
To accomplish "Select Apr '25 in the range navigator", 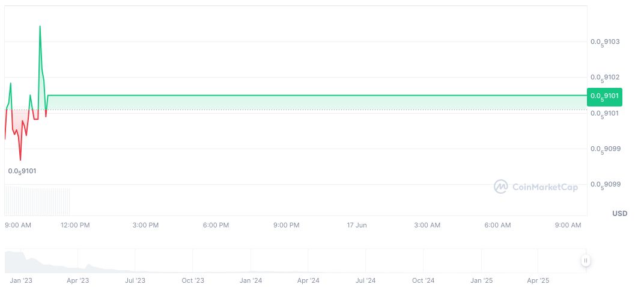I will point(538,280).
